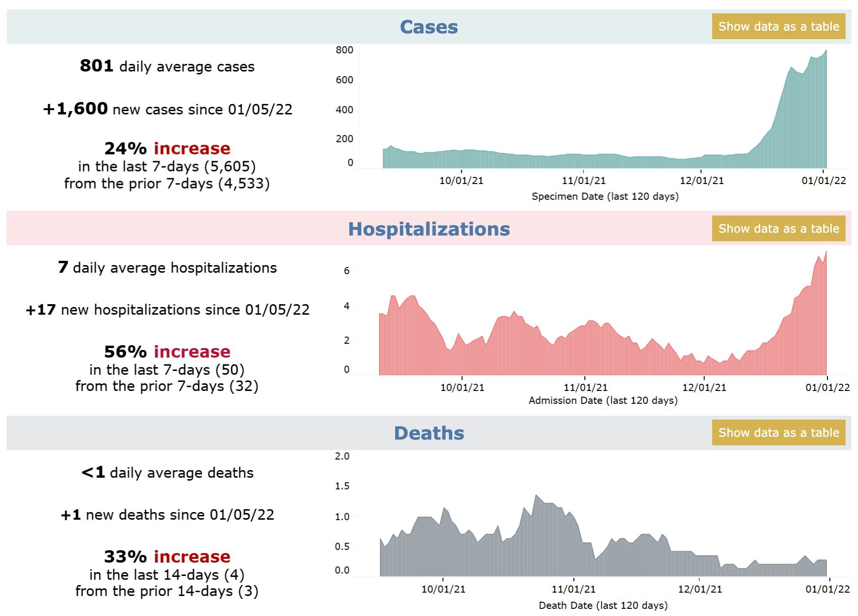The width and height of the screenshot is (858, 616).
Task: Click the 01/01/22 tick on the Cases chart
Action: pos(823,181)
